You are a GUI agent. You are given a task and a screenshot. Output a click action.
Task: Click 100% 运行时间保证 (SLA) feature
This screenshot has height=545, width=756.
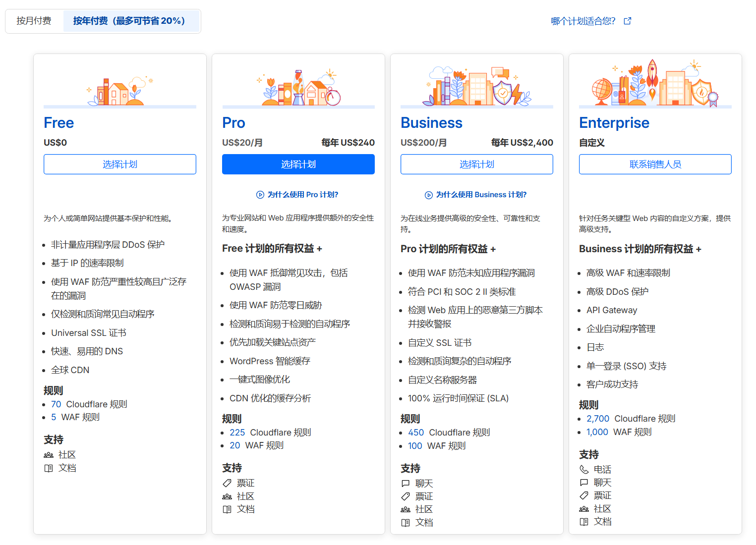click(x=459, y=398)
